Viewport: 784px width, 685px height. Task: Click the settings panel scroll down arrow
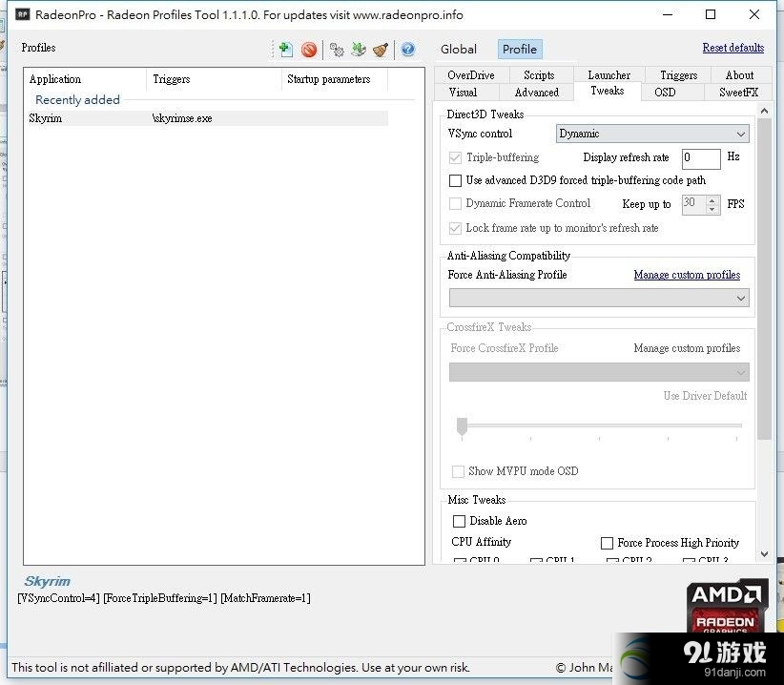pyautogui.click(x=764, y=554)
